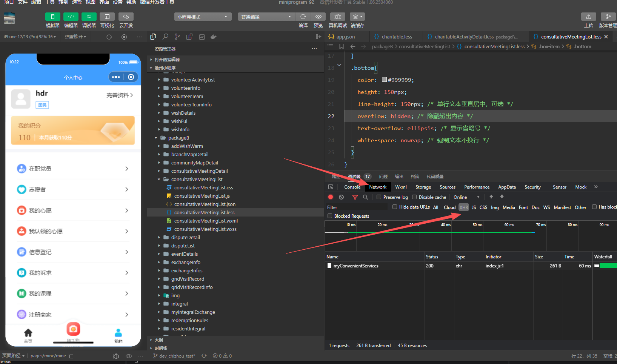Open the search icon in the explorer sidebar
Image resolution: width=617 pixels, height=364 pixels.
pyautogui.click(x=165, y=37)
